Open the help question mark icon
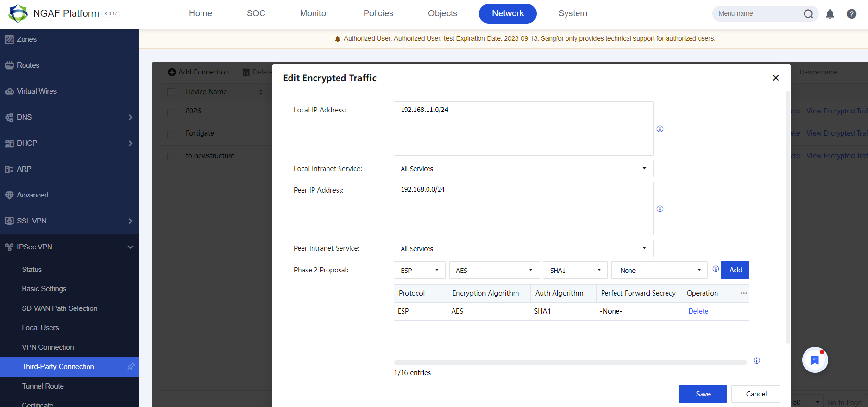 pos(851,14)
